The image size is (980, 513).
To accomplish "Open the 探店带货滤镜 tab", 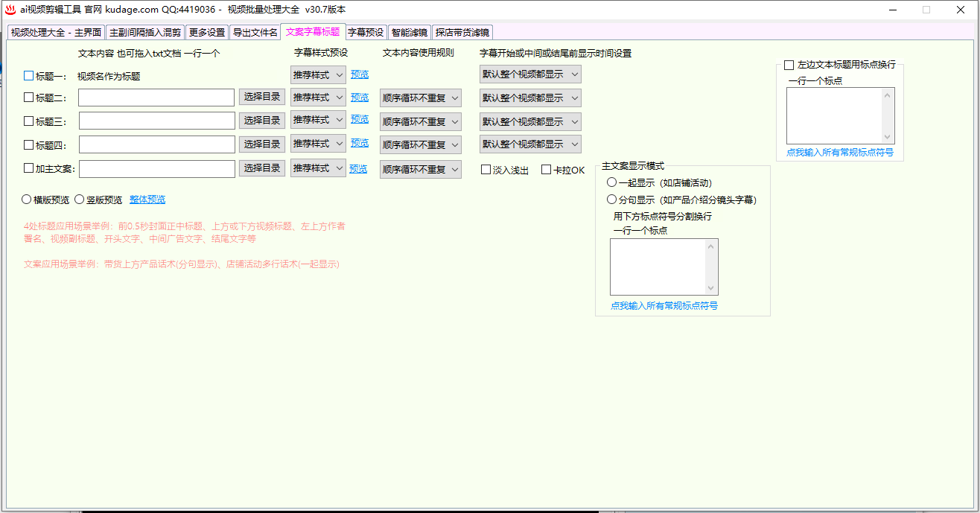I will pyautogui.click(x=462, y=32).
